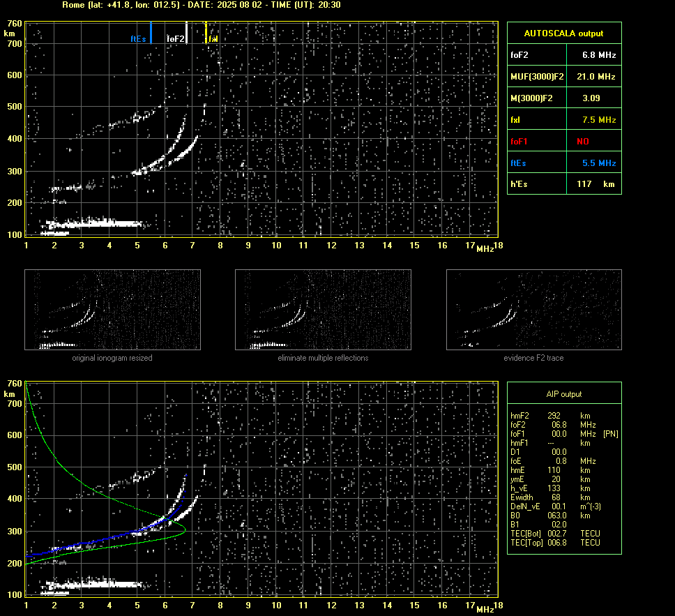Image resolution: width=675 pixels, height=616 pixels.
Task: Click the B0 value '063.0'
Action: 557,516
